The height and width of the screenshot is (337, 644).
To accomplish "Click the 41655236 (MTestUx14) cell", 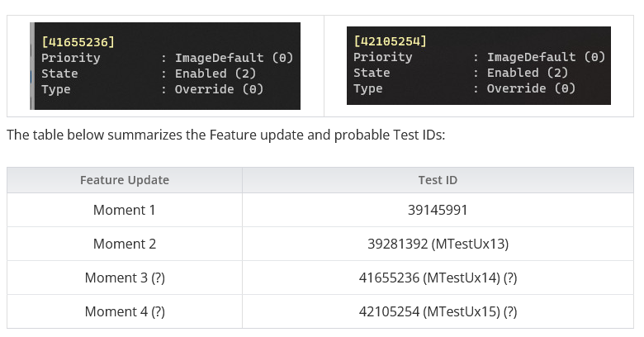I will click(438, 278).
